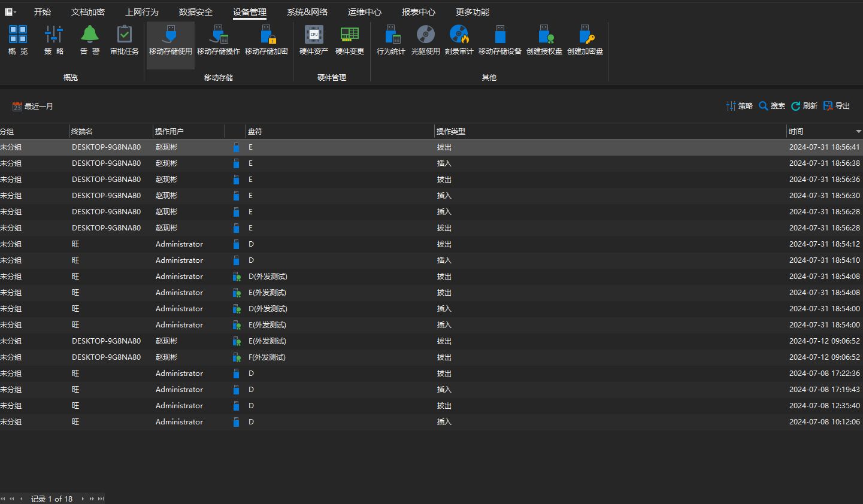Viewport: 863px width, 504px height.
Task: Click the 刷新 refresh button
Action: coord(804,106)
